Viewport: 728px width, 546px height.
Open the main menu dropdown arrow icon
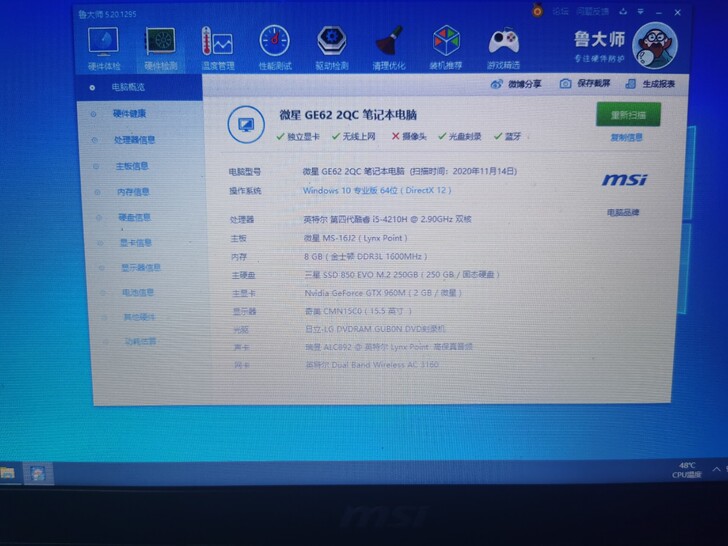point(641,12)
